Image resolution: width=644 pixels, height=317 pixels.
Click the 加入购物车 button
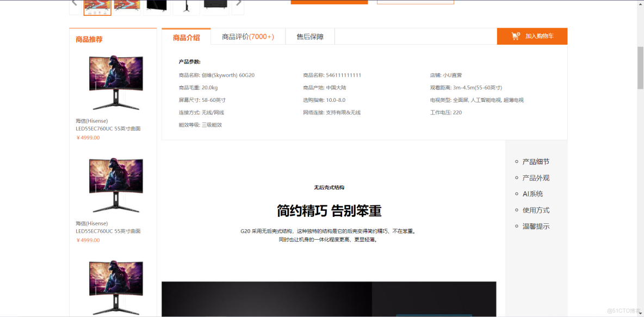click(x=532, y=36)
